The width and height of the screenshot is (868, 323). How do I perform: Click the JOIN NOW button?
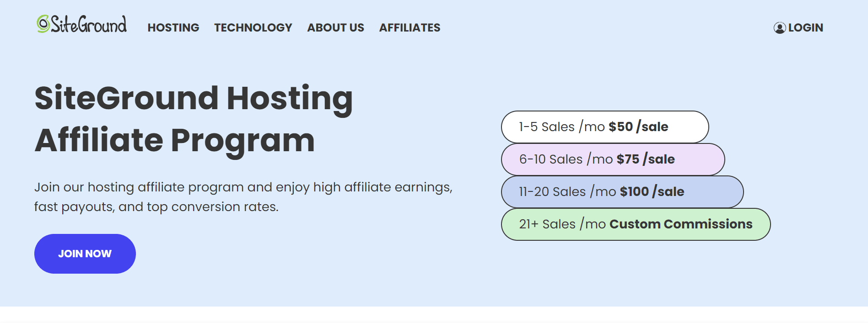pyautogui.click(x=85, y=254)
